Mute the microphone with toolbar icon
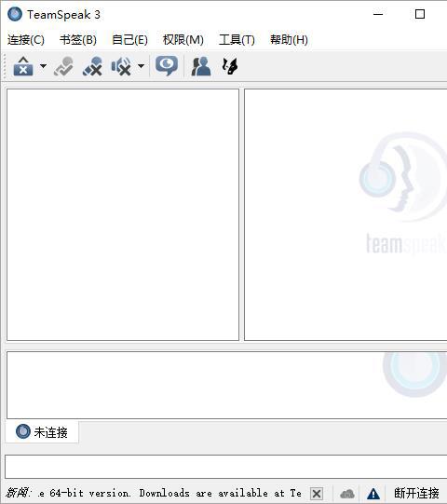Image resolution: width=447 pixels, height=504 pixels. click(x=92, y=66)
